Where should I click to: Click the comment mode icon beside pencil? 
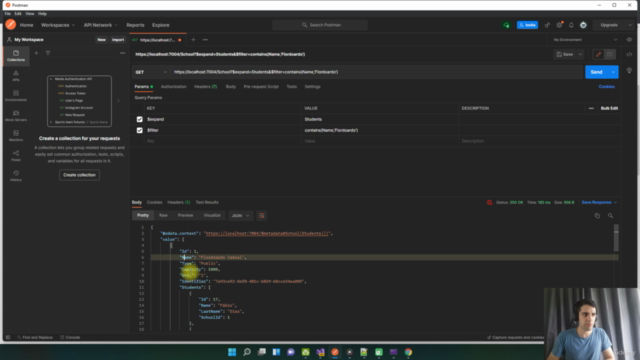tap(609, 54)
